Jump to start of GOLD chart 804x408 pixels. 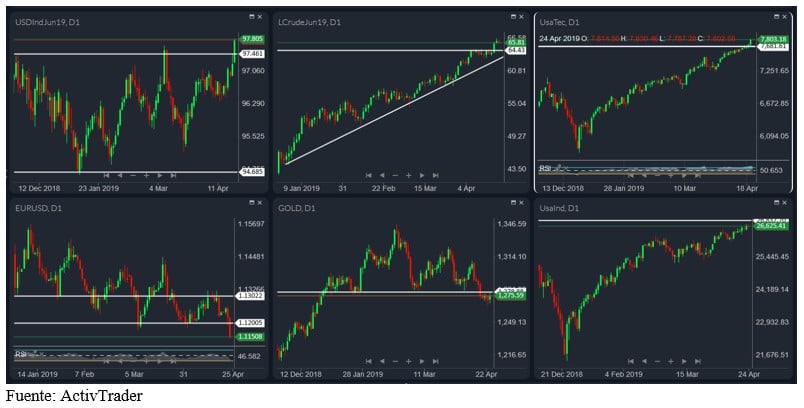click(x=369, y=361)
